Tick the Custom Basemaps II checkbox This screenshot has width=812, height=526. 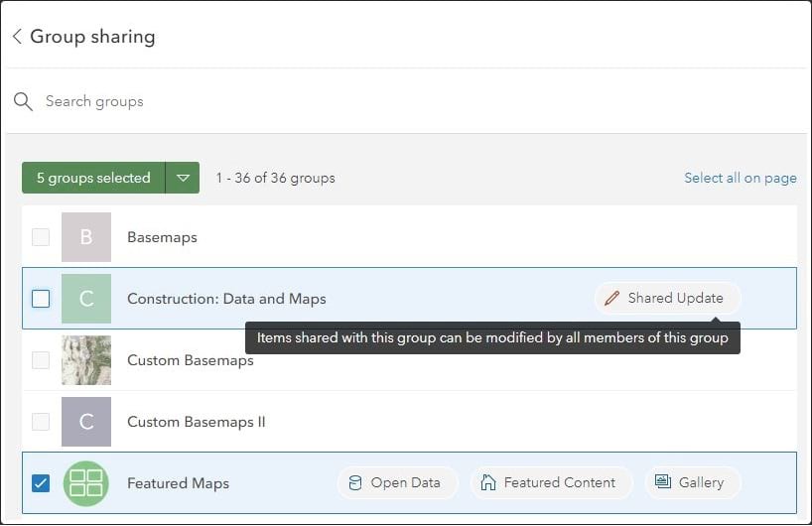(x=41, y=422)
